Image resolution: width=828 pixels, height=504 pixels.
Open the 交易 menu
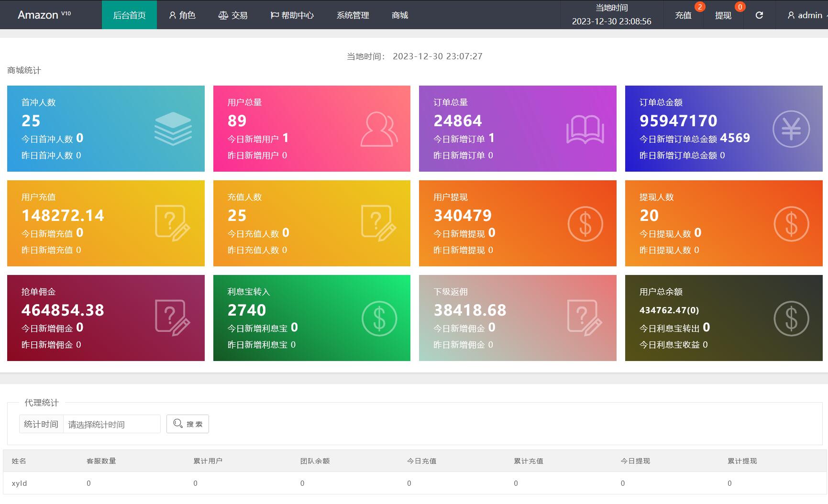[x=233, y=15]
